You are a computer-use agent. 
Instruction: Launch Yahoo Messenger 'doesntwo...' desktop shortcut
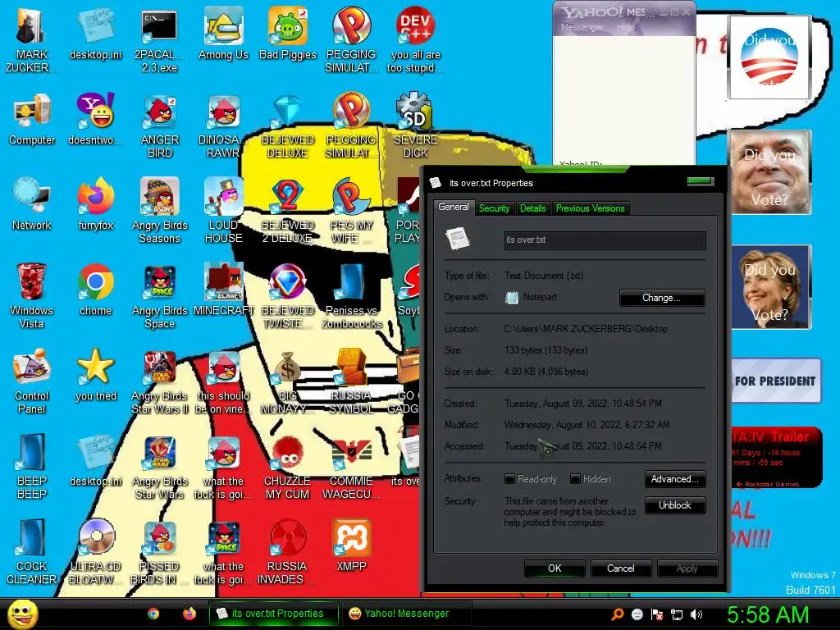point(95,111)
